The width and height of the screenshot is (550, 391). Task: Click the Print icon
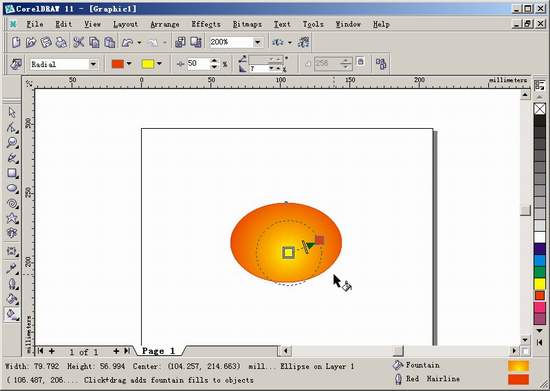(61, 42)
